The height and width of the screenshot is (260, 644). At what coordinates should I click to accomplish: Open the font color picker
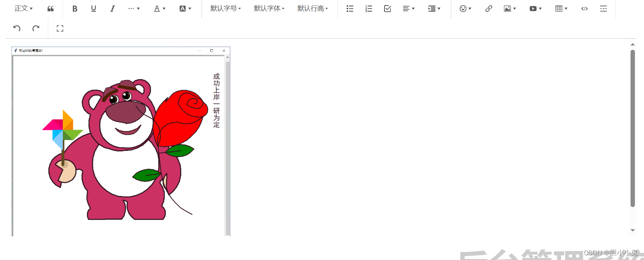coord(160,8)
